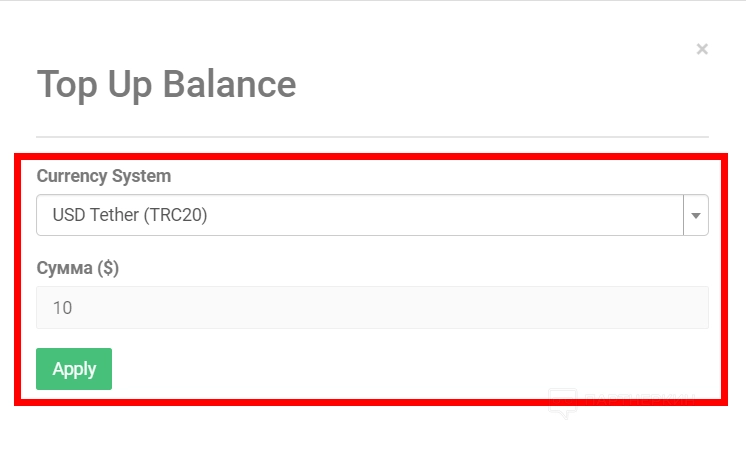The image size is (746, 471).
Task: Click the Top Up Balance heading
Action: coord(166,84)
